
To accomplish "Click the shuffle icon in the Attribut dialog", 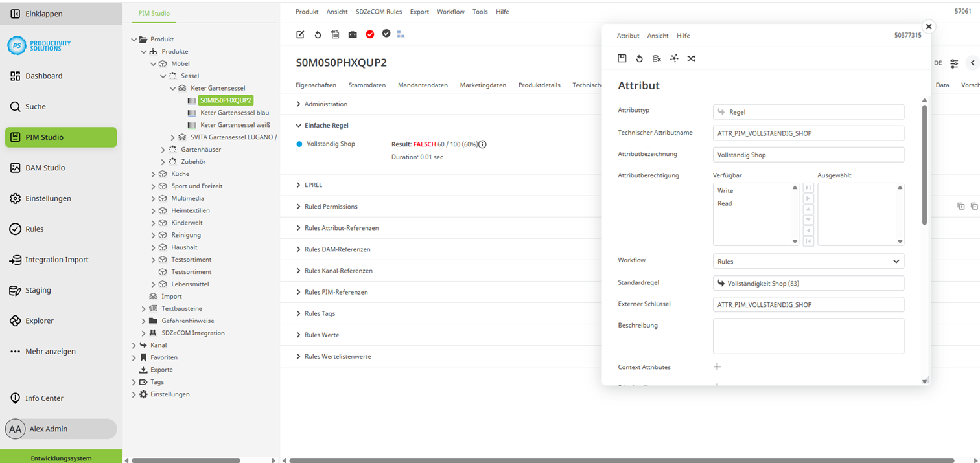I will (x=691, y=58).
